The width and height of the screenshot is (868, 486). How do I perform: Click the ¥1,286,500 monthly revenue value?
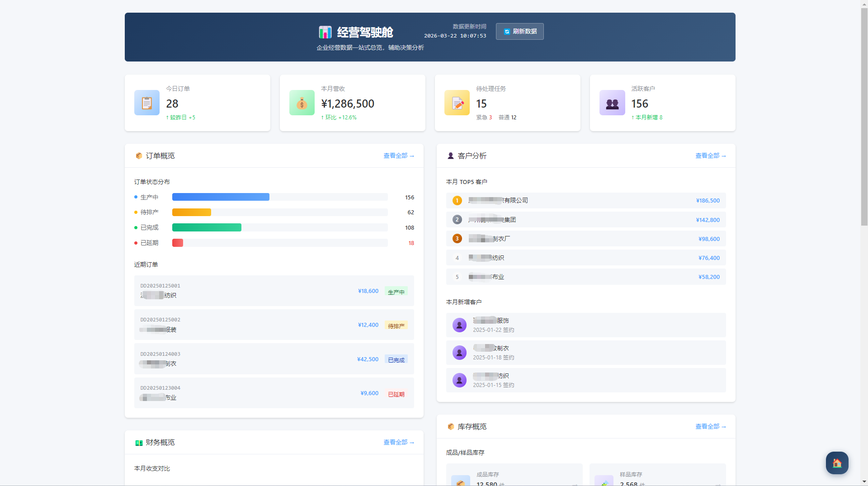click(348, 104)
